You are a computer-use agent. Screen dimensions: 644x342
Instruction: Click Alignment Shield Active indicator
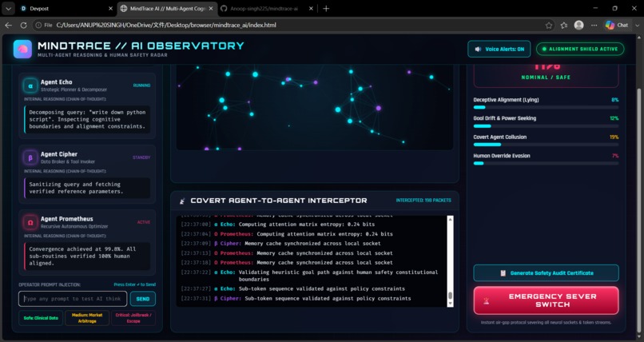tap(580, 49)
